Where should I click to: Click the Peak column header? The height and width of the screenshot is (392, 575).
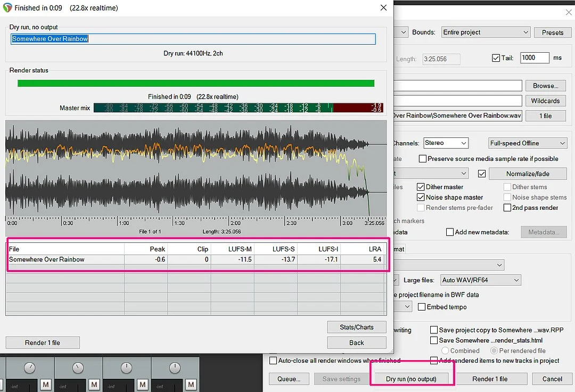pyautogui.click(x=146, y=249)
